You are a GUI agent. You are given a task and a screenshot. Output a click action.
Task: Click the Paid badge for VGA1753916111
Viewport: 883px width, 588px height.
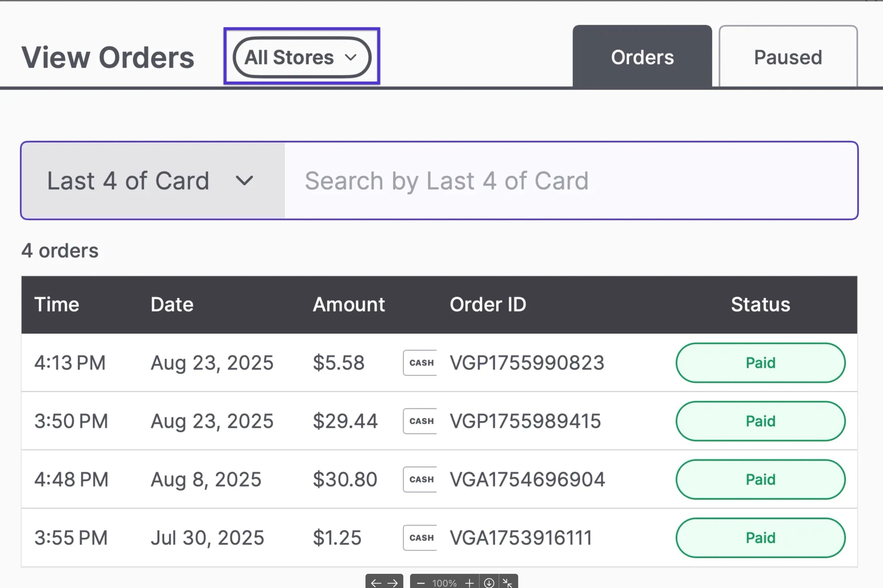coord(760,537)
